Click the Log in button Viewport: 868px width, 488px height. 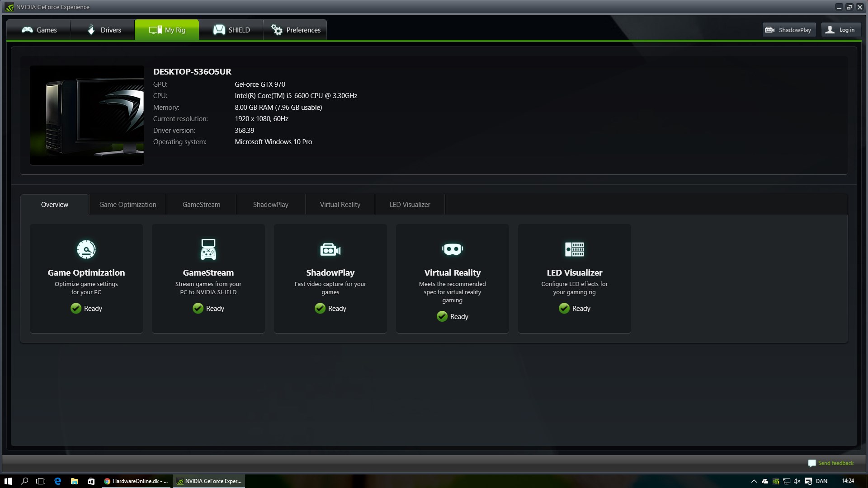click(x=841, y=30)
